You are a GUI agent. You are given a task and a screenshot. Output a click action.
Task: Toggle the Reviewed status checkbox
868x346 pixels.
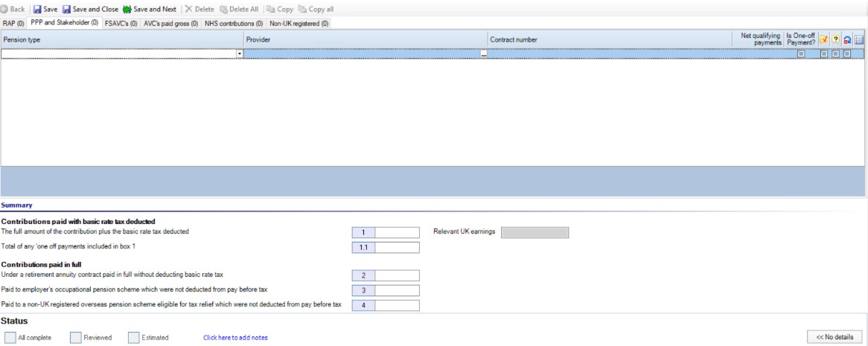(76, 338)
